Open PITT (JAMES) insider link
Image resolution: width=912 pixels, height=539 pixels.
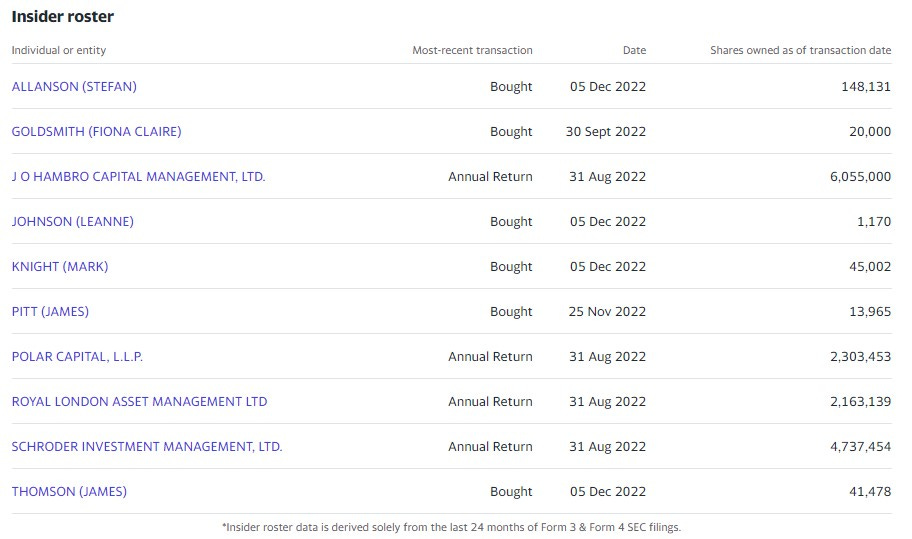pos(50,312)
